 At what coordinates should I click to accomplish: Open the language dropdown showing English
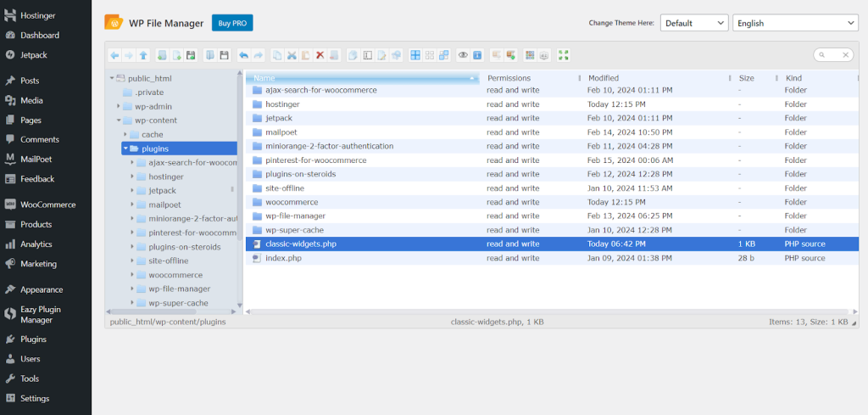795,23
